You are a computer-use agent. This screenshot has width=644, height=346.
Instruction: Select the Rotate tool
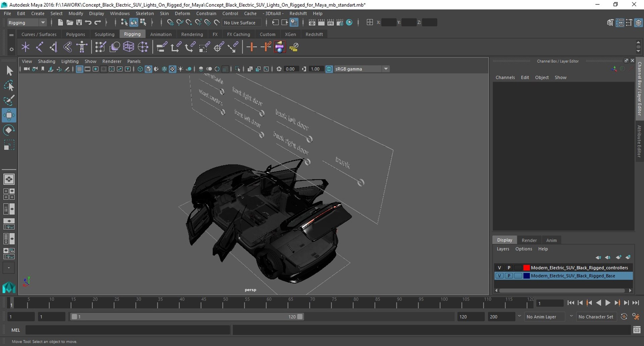pos(9,130)
